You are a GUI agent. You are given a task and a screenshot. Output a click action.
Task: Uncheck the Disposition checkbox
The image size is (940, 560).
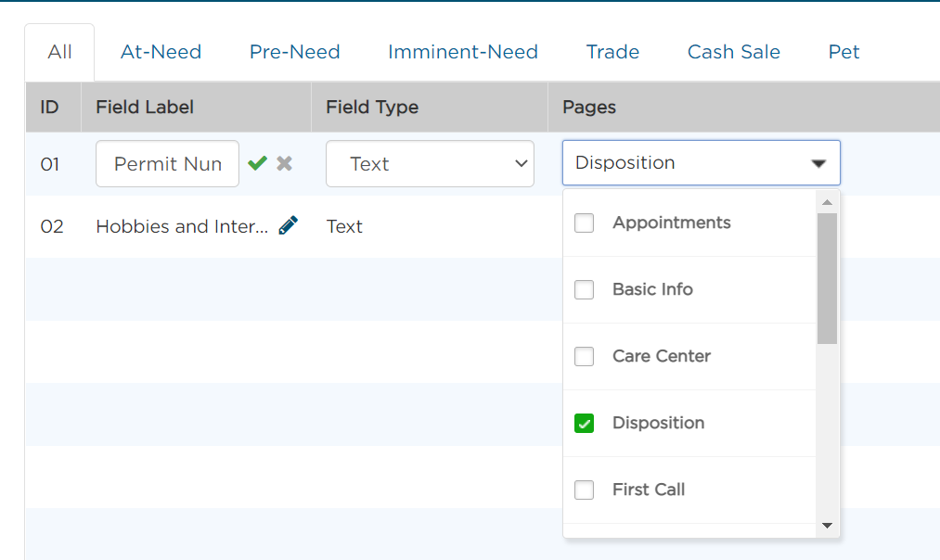(584, 424)
